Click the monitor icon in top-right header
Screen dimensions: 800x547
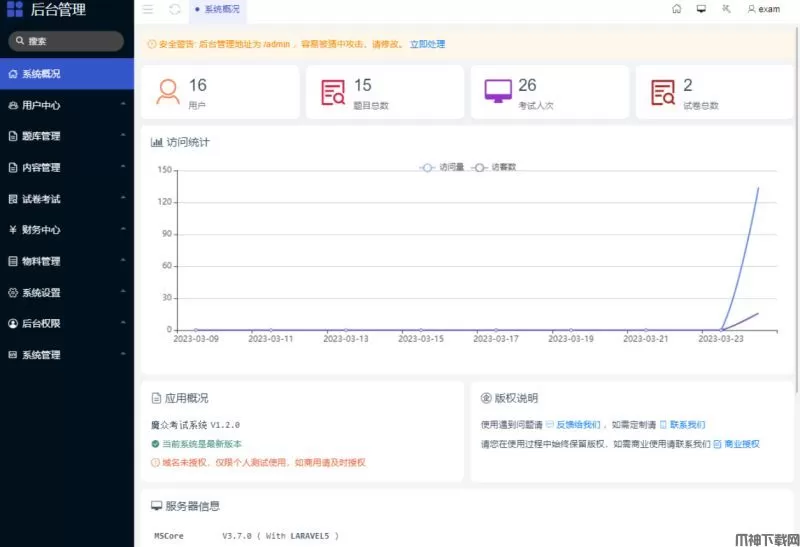click(701, 9)
